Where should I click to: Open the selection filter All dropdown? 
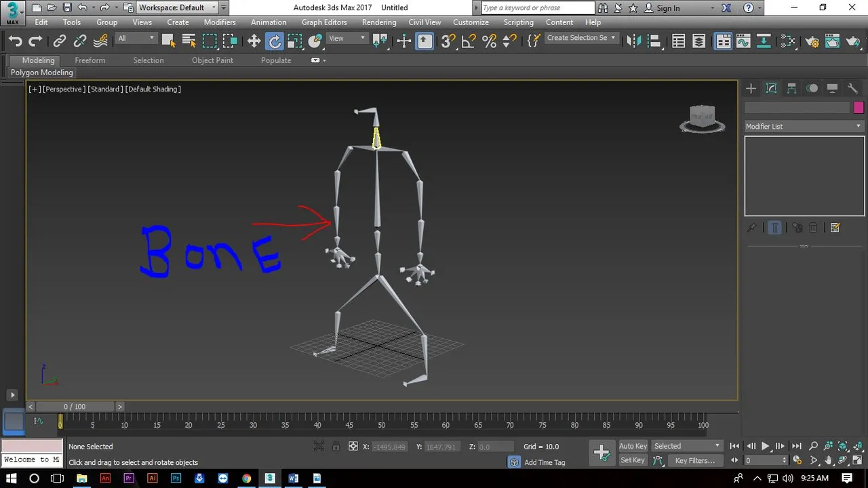tap(136, 38)
